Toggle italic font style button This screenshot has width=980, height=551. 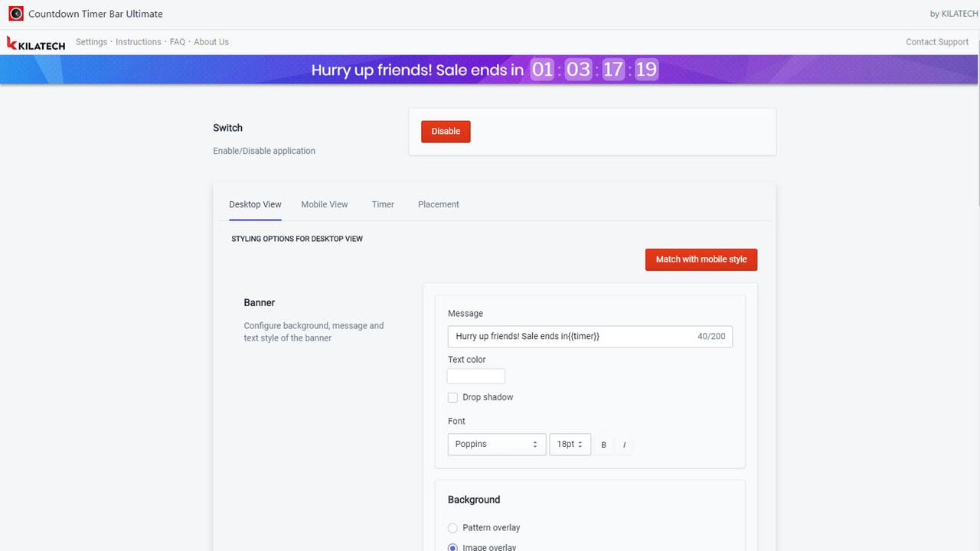[x=624, y=445]
